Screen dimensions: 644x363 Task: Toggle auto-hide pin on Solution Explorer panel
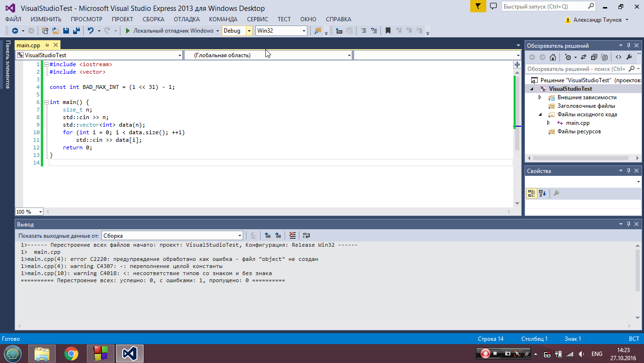[628, 46]
